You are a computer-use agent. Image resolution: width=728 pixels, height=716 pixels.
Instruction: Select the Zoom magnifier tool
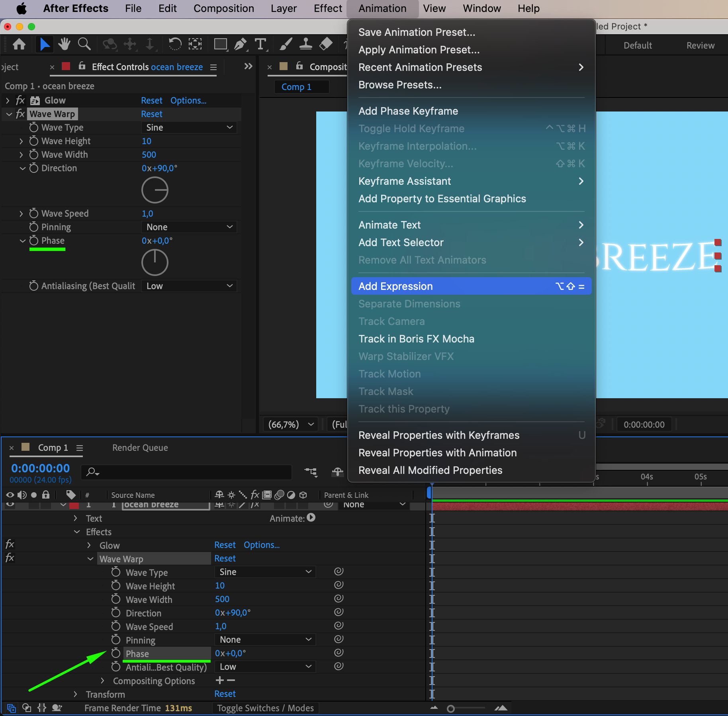tap(84, 44)
